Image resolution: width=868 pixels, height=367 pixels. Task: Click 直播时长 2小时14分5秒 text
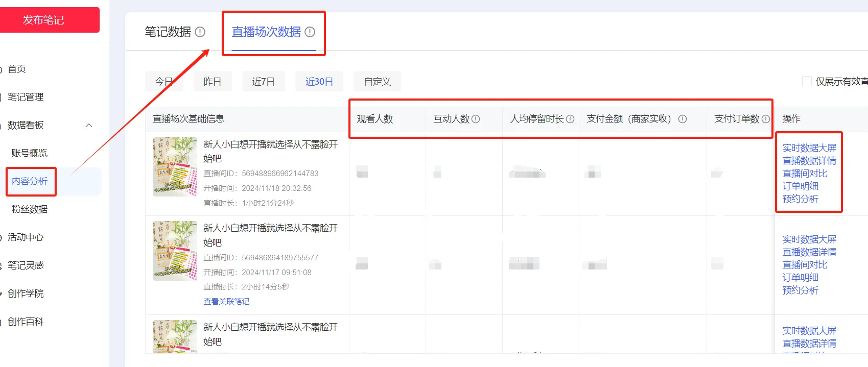[246, 287]
